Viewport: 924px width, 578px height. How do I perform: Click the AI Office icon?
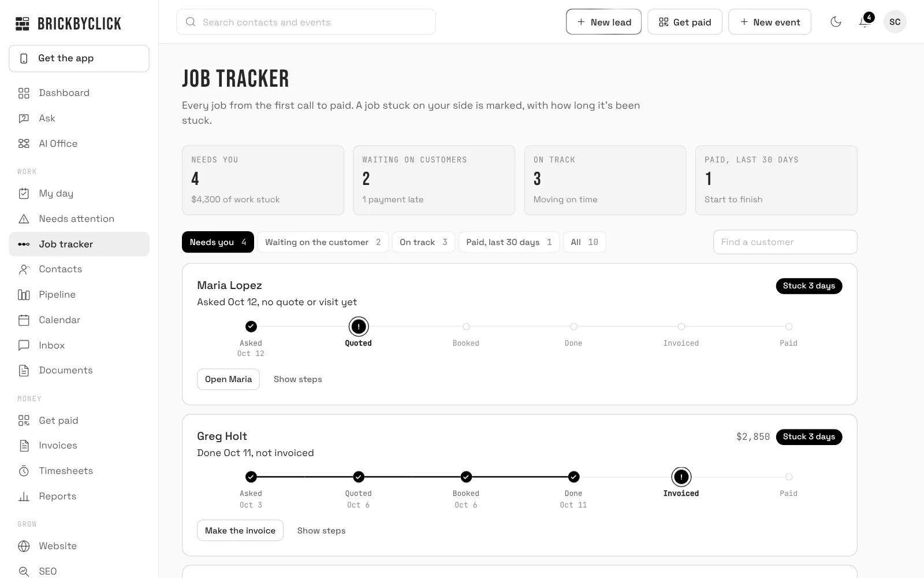[x=24, y=144]
